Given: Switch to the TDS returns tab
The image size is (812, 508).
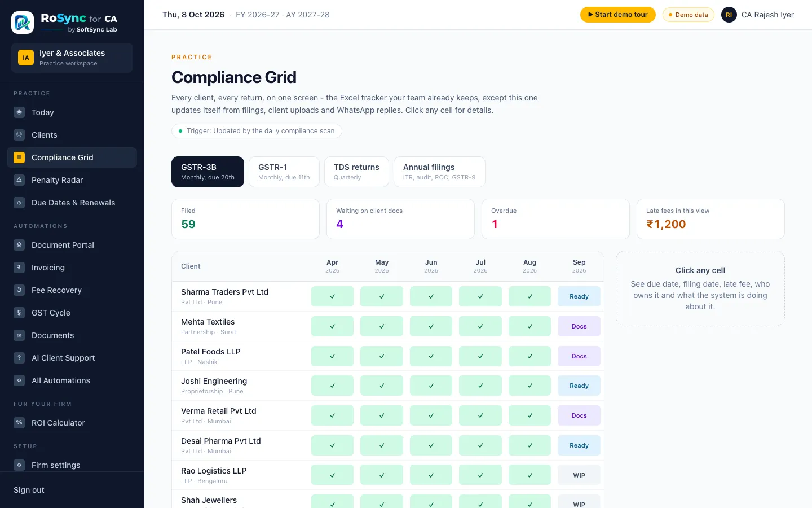Looking at the screenshot, I should click(x=356, y=172).
